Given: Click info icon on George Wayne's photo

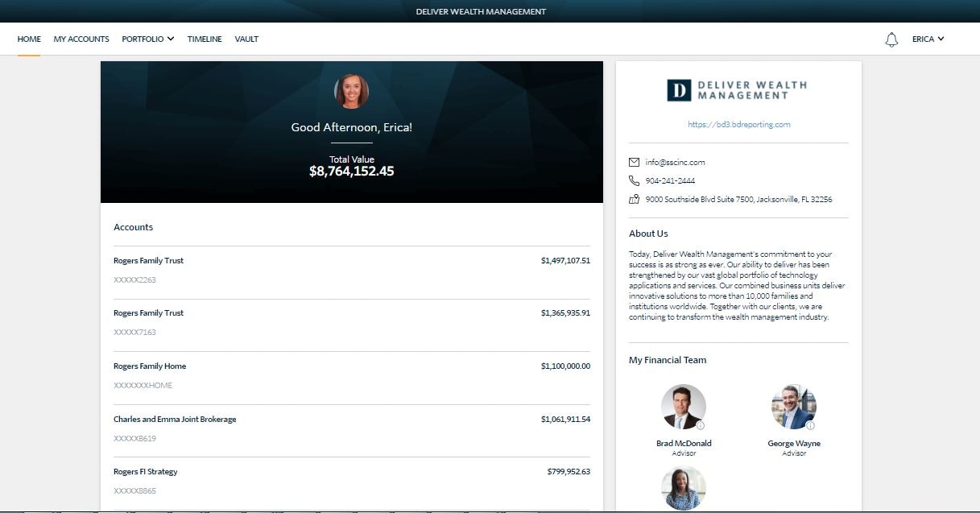Looking at the screenshot, I should [810, 425].
